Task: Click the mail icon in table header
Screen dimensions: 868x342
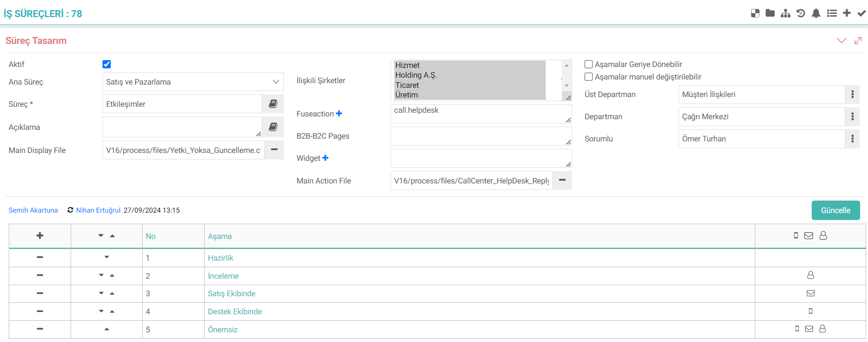Action: point(808,236)
